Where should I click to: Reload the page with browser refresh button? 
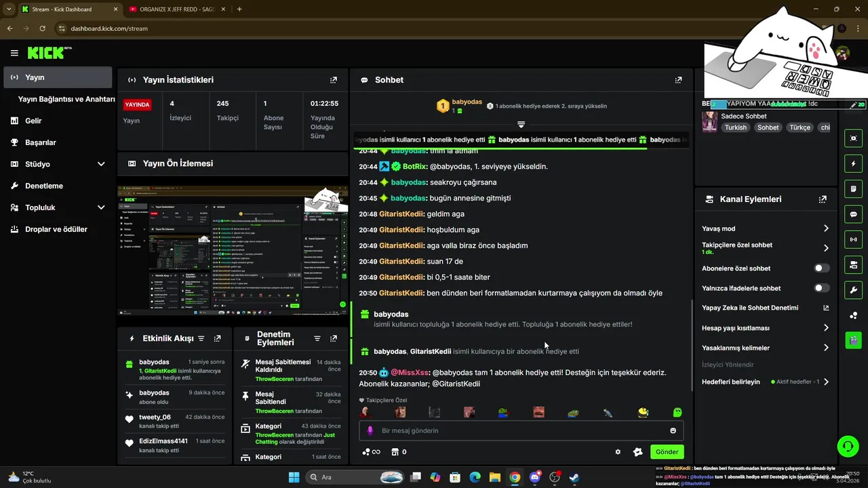[x=42, y=28]
